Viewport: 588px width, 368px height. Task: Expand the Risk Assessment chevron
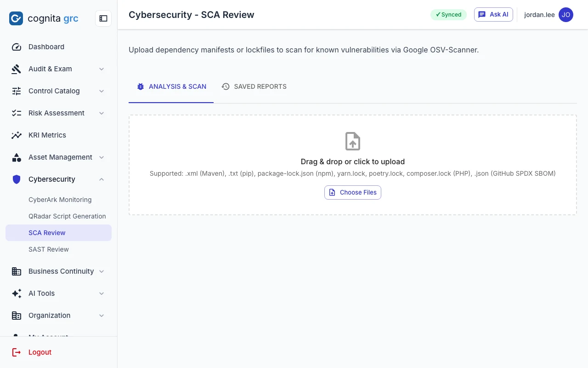click(x=102, y=113)
